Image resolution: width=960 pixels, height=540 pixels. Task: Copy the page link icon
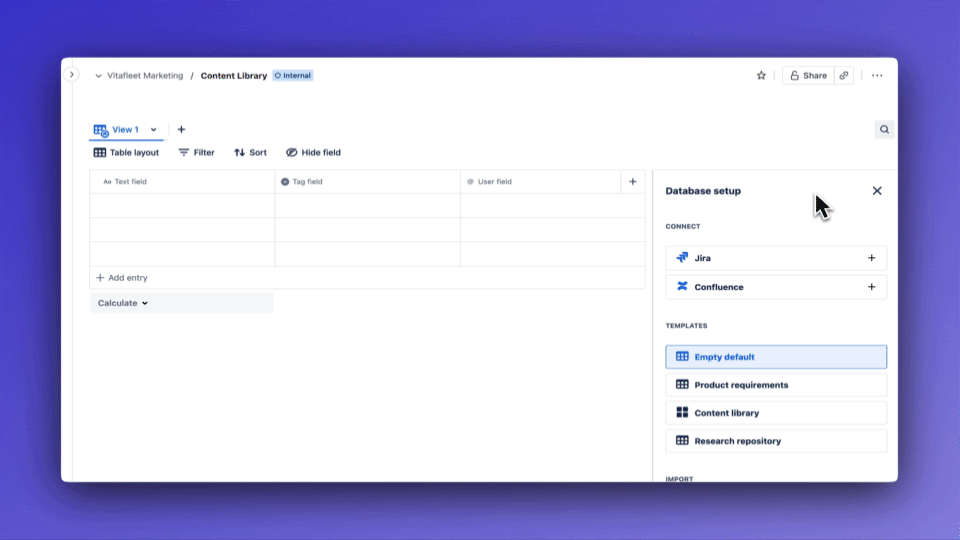(x=844, y=75)
